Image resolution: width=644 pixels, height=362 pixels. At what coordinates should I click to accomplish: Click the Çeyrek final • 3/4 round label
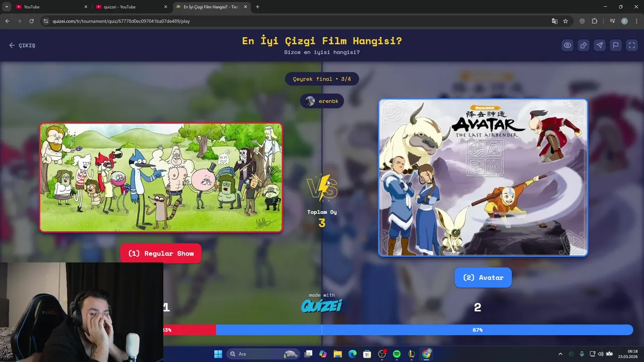[322, 79]
